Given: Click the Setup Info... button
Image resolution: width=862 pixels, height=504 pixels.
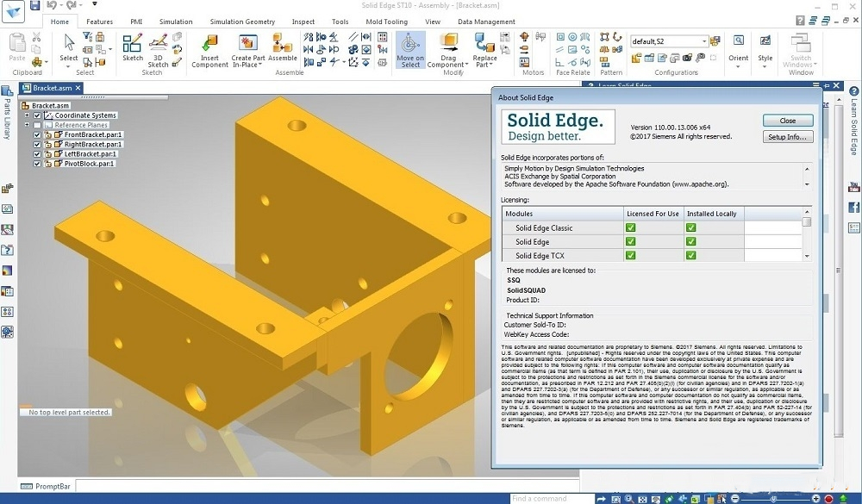Looking at the screenshot, I should tap(787, 137).
